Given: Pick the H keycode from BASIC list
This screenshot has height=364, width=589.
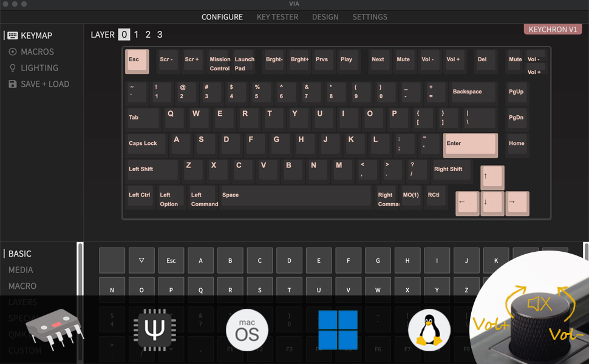Looking at the screenshot, I should point(407,260).
